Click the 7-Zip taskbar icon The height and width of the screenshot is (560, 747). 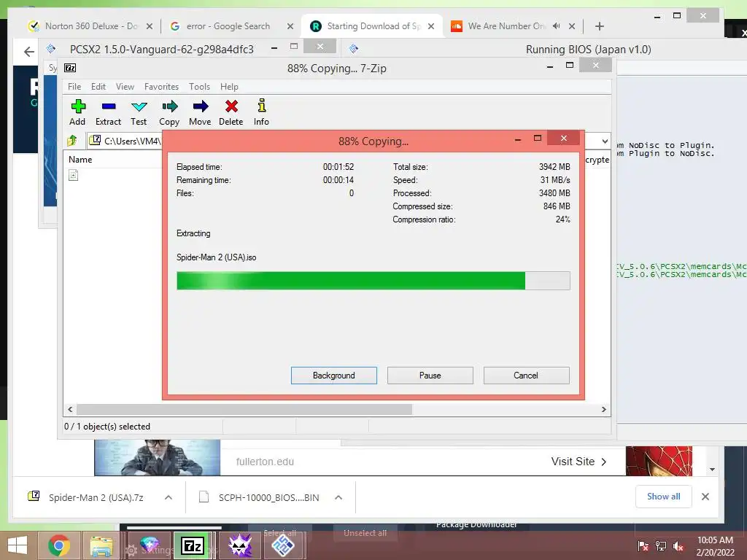tap(193, 545)
